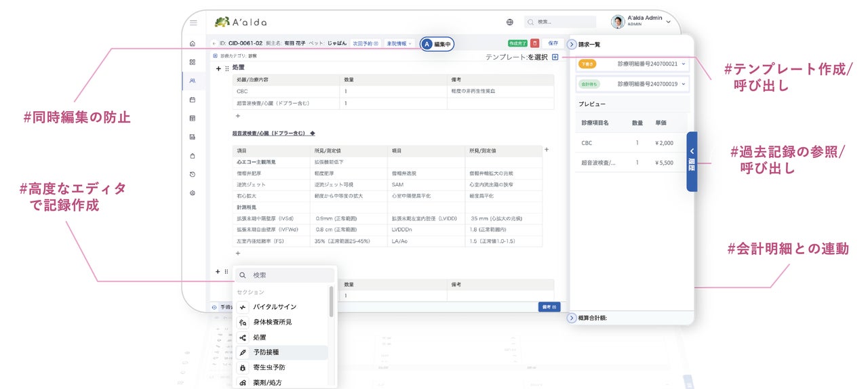Open the settings gear icon in sidebar
Screen dimensions: 868x389
click(x=193, y=193)
